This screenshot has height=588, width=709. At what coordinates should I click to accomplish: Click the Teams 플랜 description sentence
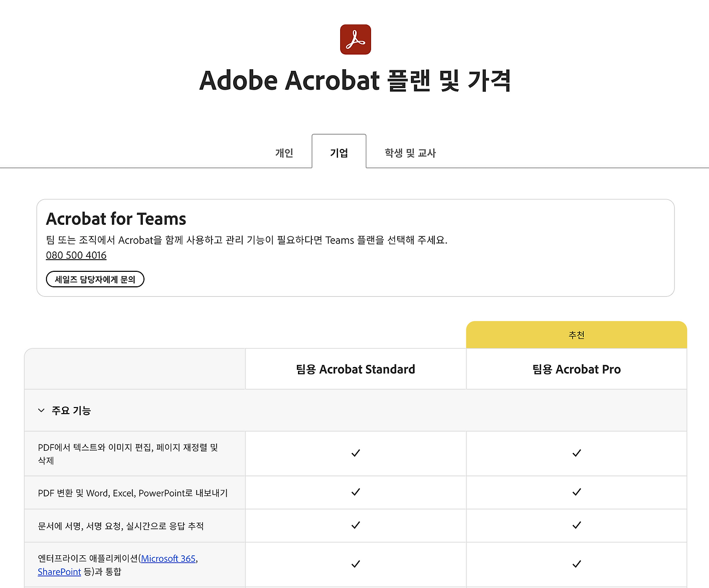[x=246, y=240]
